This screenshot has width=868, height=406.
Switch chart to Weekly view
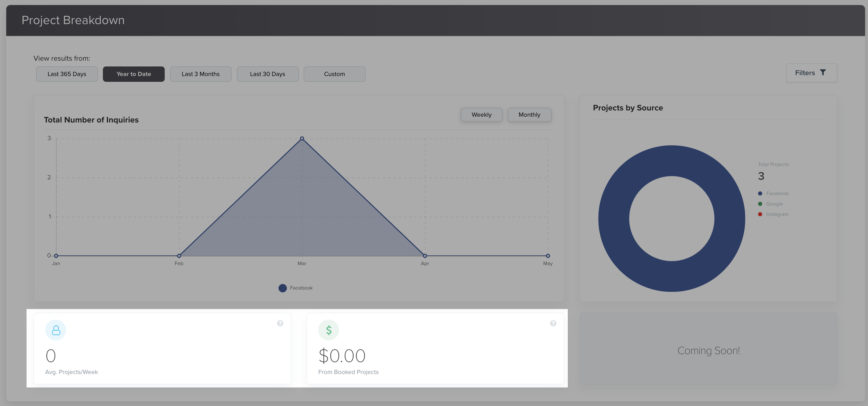481,115
